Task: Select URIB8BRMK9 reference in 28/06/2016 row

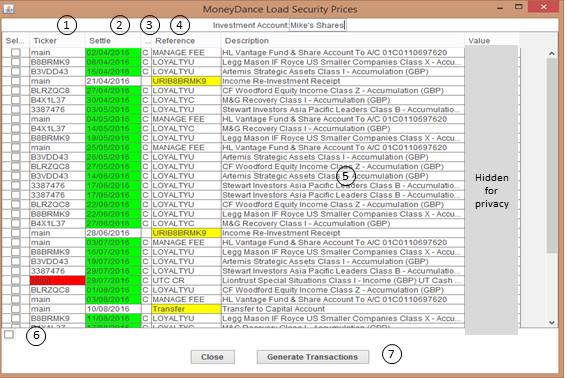Action: [x=186, y=233]
